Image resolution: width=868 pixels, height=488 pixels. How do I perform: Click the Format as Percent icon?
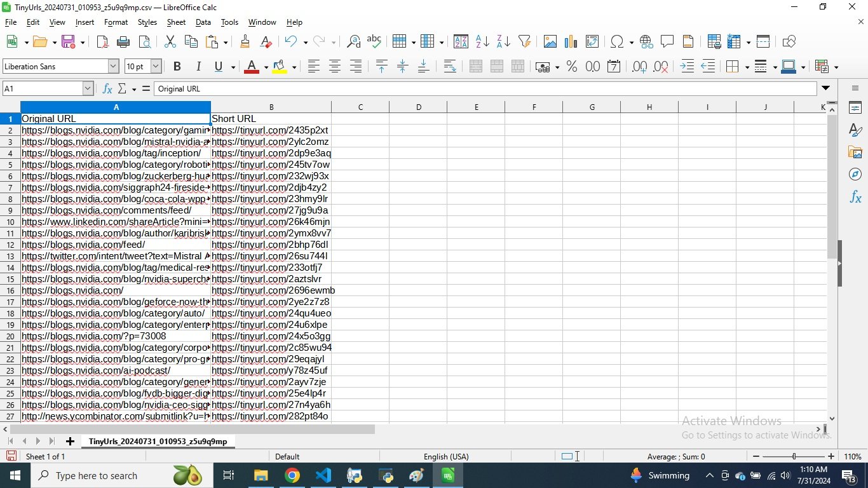point(572,66)
